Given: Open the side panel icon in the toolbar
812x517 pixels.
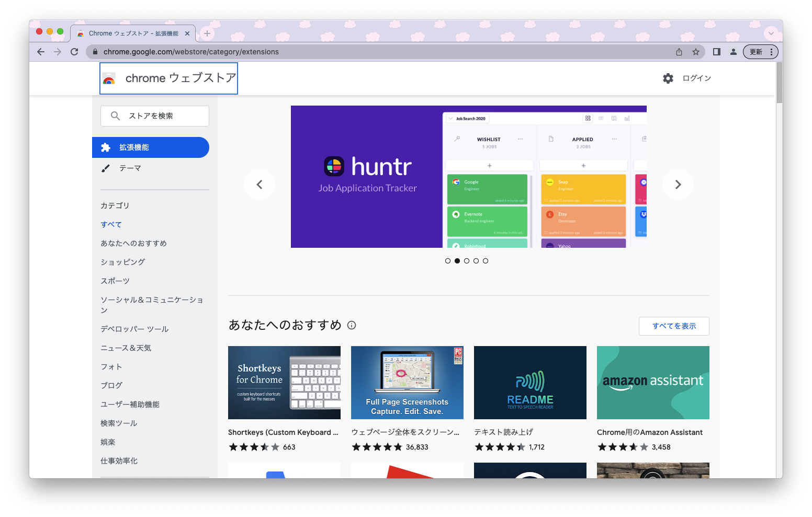Looking at the screenshot, I should pos(717,52).
